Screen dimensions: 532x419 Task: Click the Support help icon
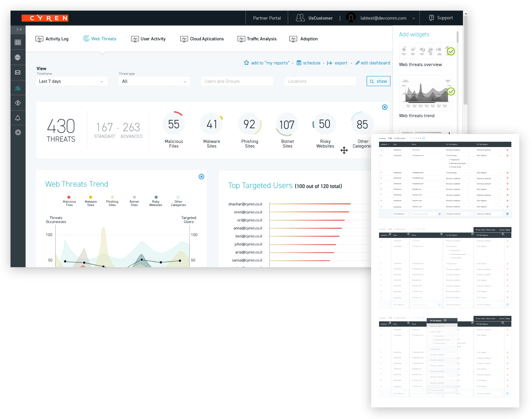point(431,18)
